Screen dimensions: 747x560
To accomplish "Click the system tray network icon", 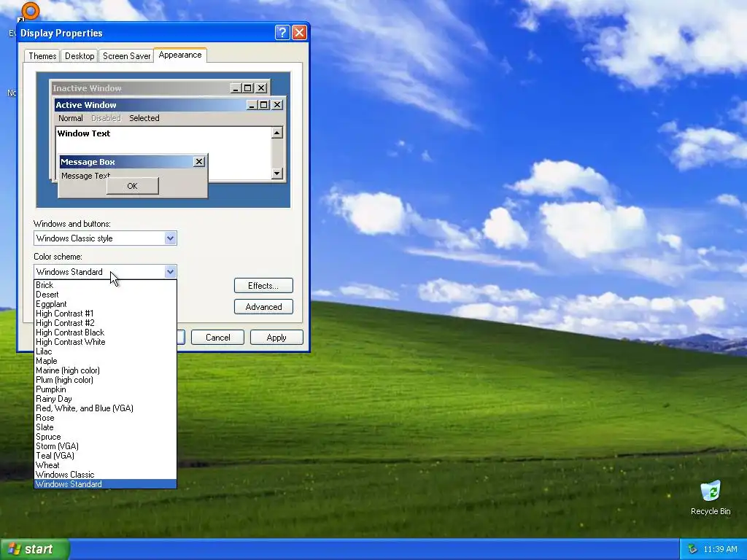I will (692, 549).
